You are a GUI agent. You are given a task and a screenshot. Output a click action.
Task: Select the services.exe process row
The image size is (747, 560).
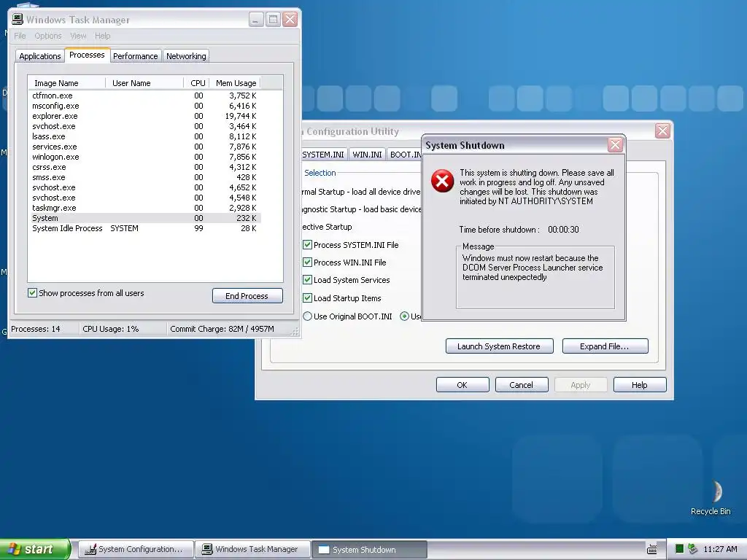click(x=144, y=147)
